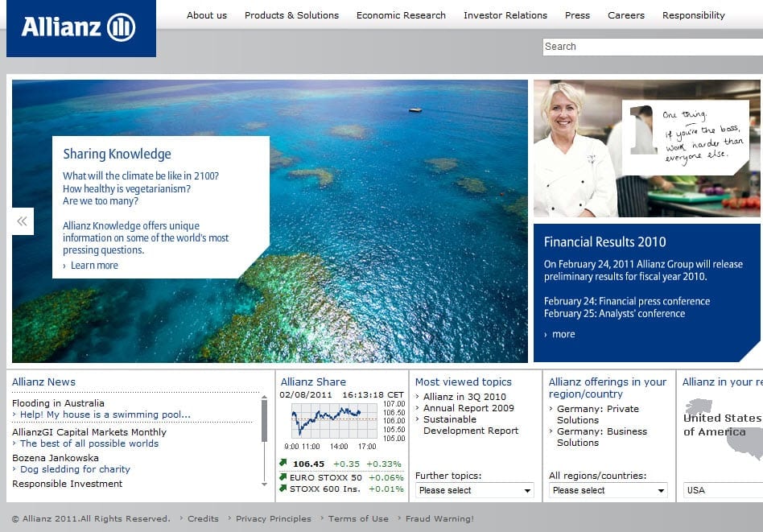Expand the Further topics dropdown

pos(474,490)
